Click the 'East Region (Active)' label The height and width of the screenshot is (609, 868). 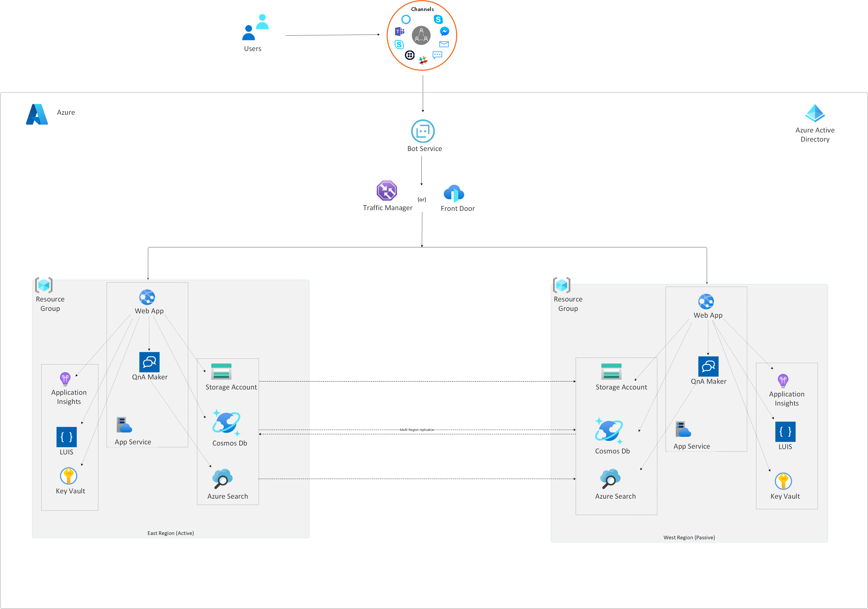point(171,533)
